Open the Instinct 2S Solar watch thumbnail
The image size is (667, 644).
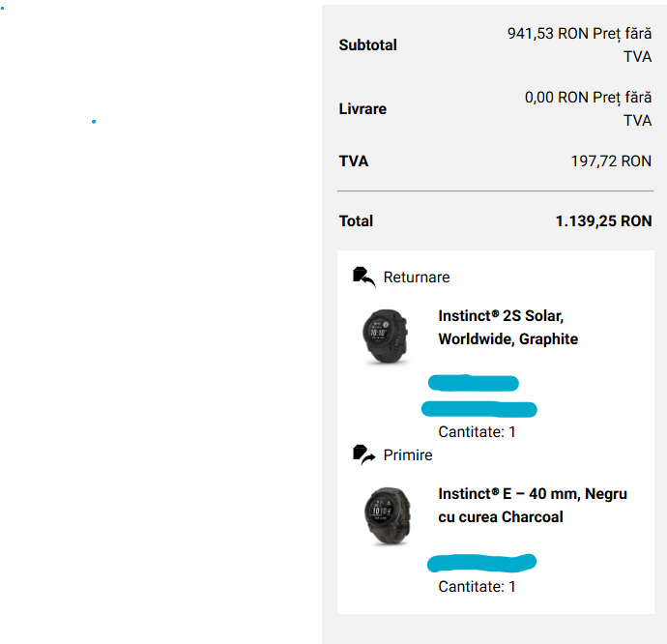point(386,337)
